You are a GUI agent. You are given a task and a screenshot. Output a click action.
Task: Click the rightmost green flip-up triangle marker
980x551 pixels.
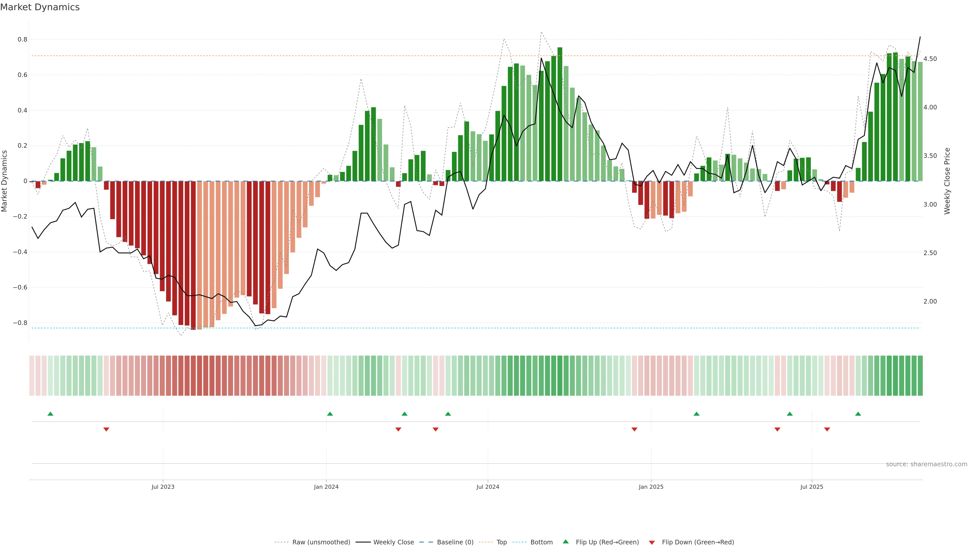(x=858, y=414)
